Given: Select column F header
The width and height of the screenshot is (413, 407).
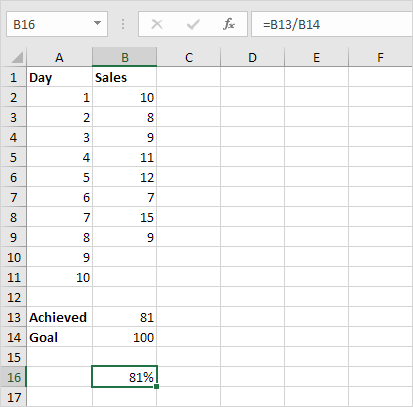Looking at the screenshot, I should [x=380, y=57].
